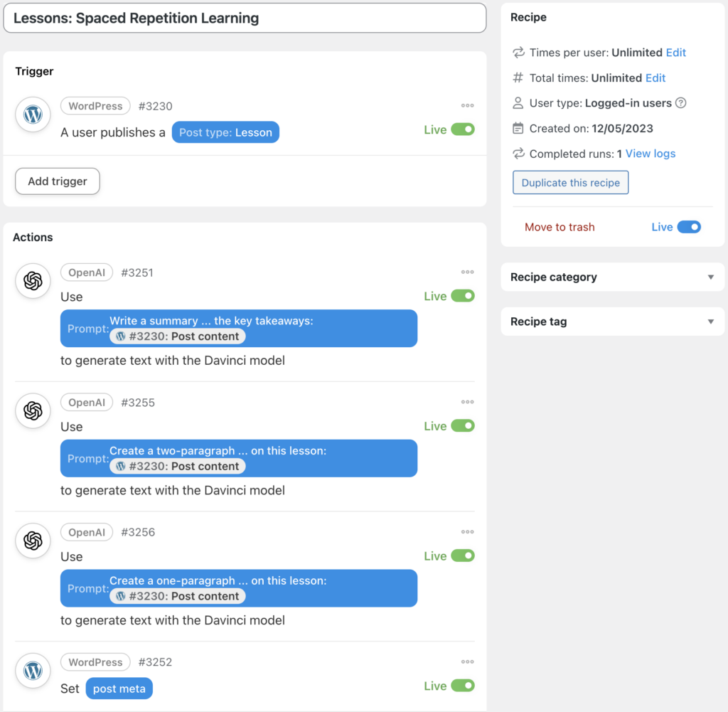The image size is (728, 712).
Task: Click the OpenAI icon for action #3251
Action: point(33,281)
